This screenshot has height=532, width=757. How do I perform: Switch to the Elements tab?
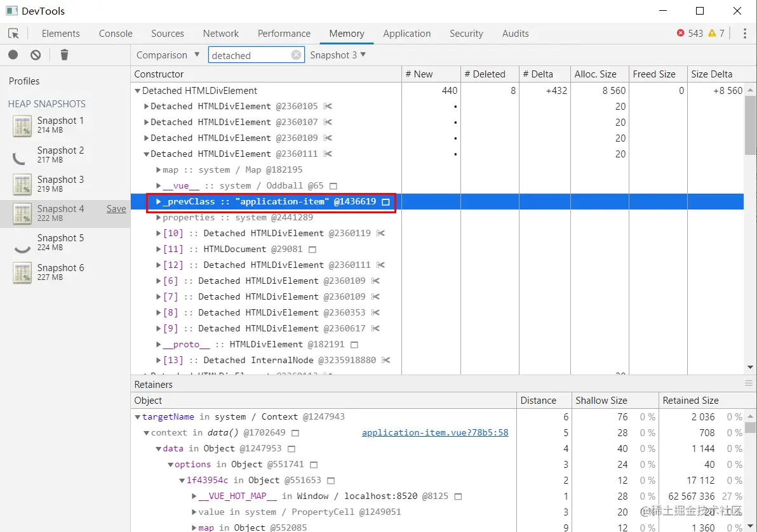(x=60, y=33)
